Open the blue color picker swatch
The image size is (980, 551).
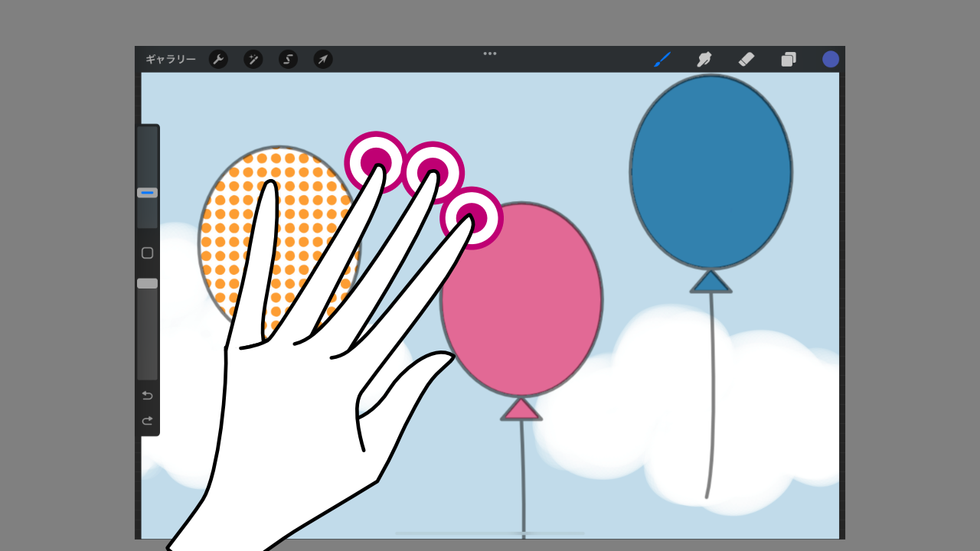click(x=831, y=60)
